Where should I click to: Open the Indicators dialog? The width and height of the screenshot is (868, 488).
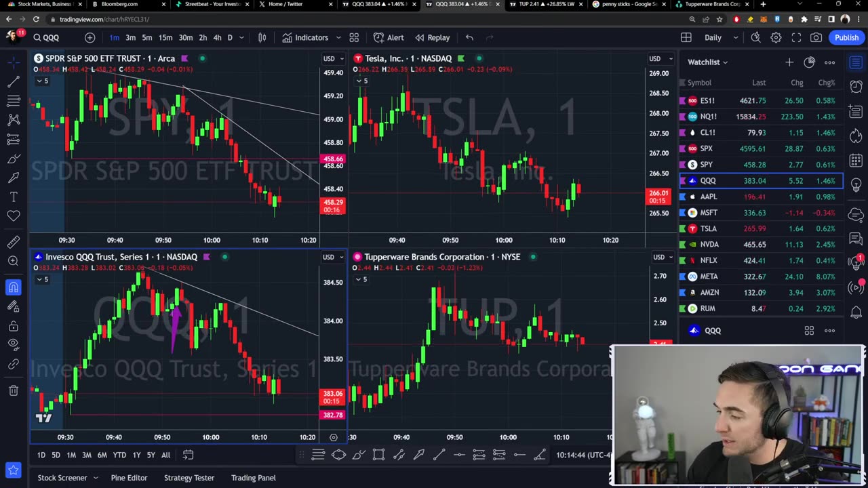coord(305,38)
